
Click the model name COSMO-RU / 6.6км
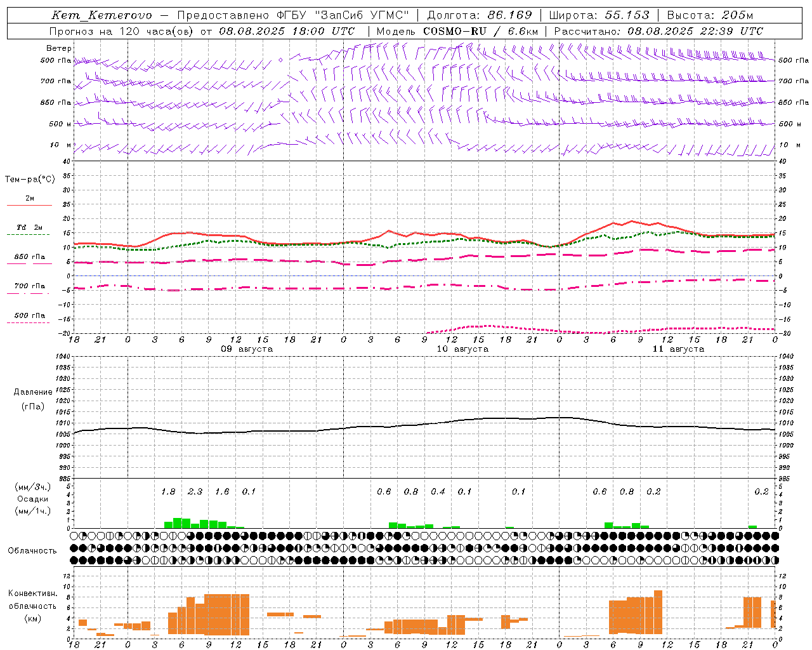[x=481, y=31]
